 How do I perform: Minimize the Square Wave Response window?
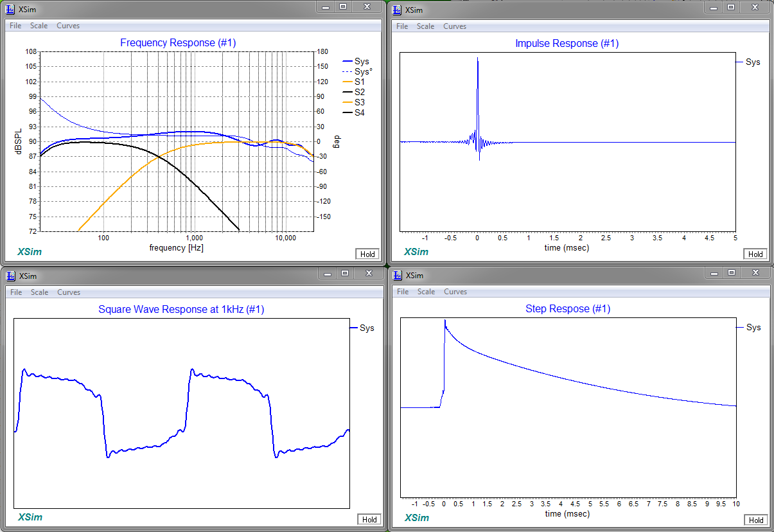click(x=328, y=273)
